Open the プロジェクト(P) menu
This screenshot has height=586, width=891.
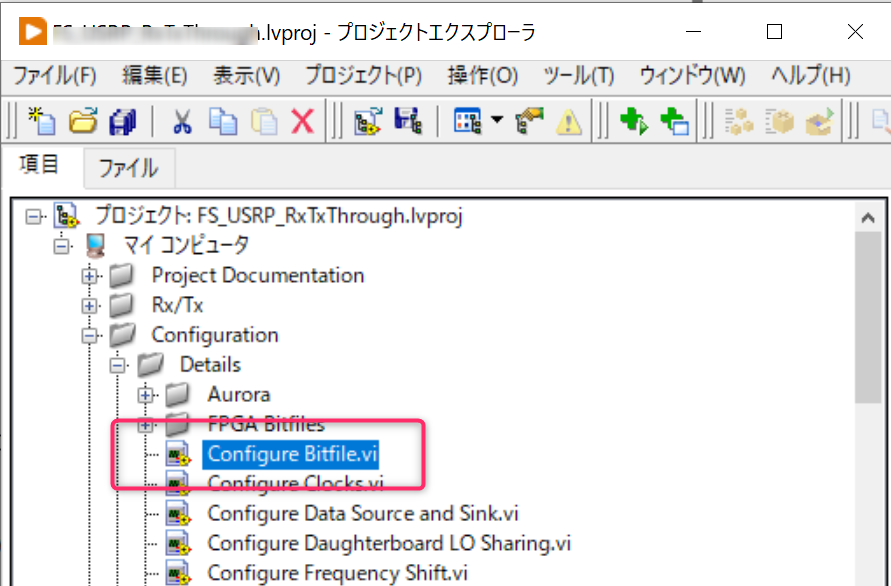(x=364, y=76)
